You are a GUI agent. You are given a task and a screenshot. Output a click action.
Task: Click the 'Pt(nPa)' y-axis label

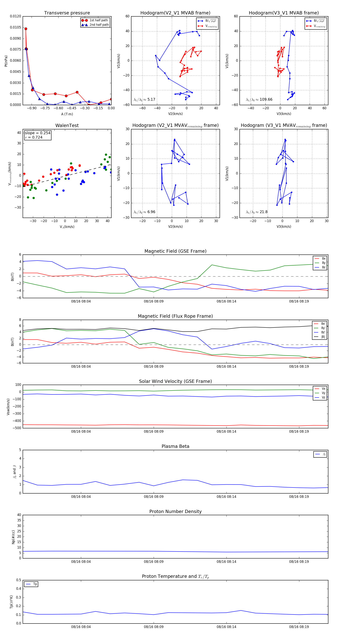pos(6,61)
